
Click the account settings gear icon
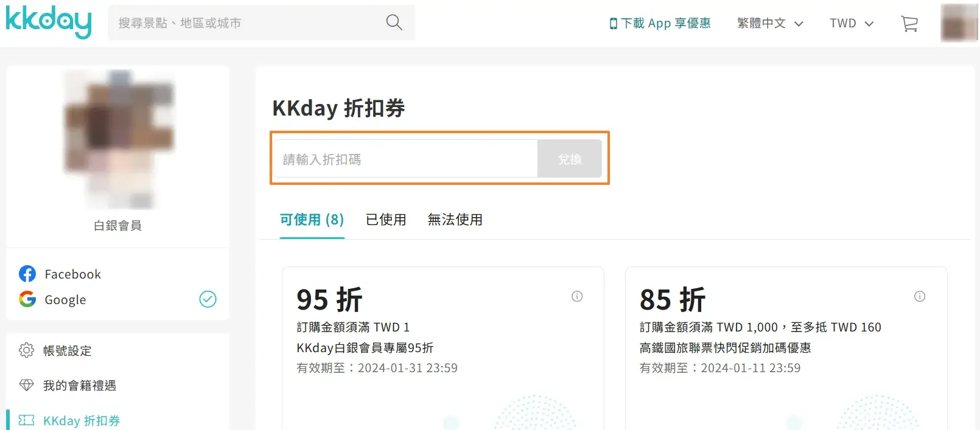[x=26, y=350]
